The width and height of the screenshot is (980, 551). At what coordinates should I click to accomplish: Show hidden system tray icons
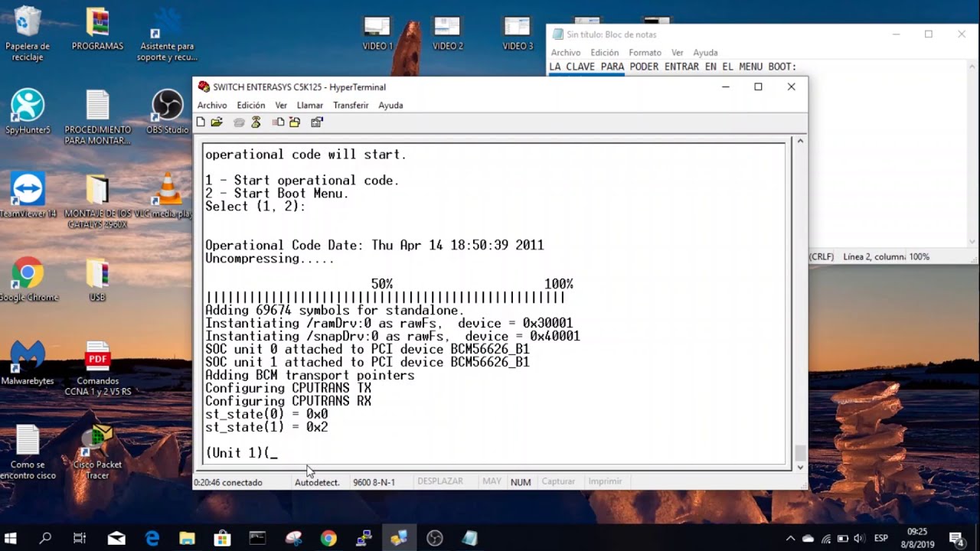click(x=790, y=538)
